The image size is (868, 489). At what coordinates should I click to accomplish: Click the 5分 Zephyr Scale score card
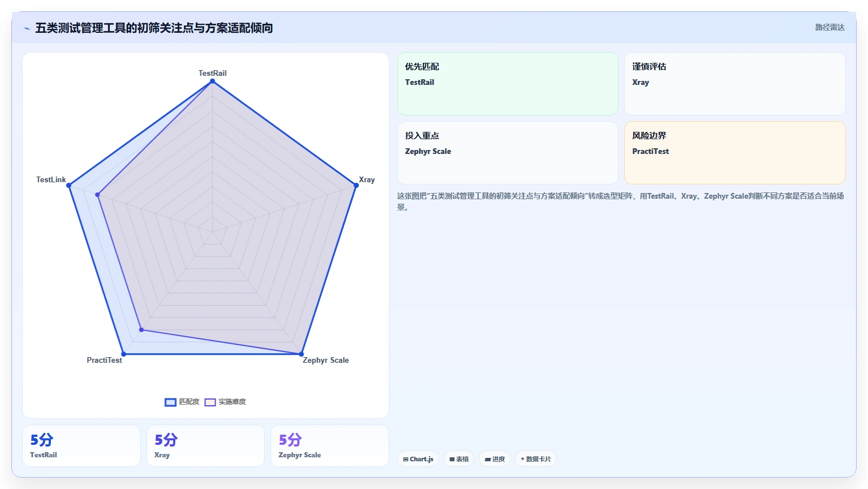330,446
